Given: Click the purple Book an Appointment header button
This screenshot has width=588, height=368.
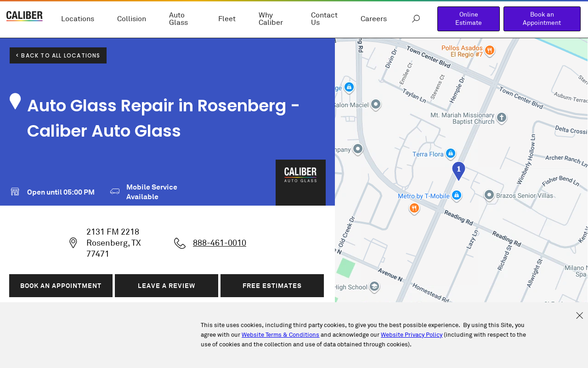Looking at the screenshot, I should pyautogui.click(x=542, y=19).
